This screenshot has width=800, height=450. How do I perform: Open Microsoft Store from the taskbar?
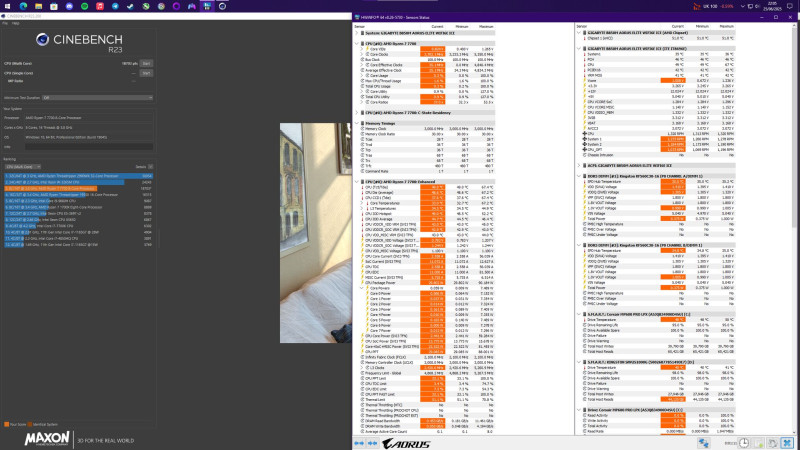click(x=54, y=6)
